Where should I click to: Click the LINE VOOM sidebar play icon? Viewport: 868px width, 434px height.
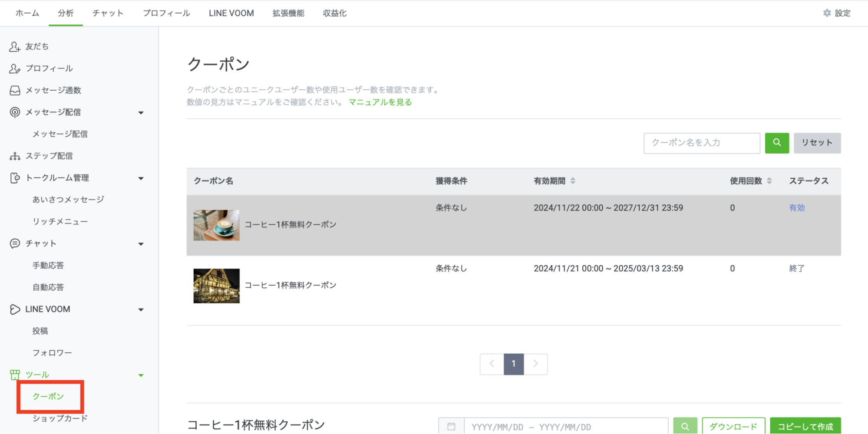click(15, 309)
